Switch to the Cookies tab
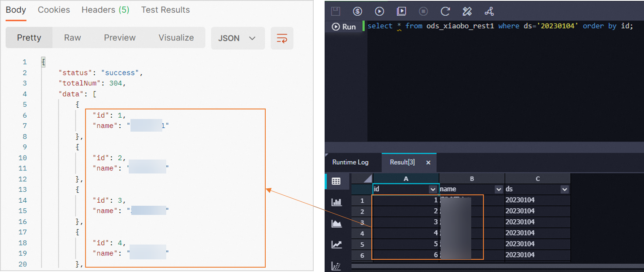Image resolution: width=644 pixels, height=272 pixels. [x=54, y=10]
